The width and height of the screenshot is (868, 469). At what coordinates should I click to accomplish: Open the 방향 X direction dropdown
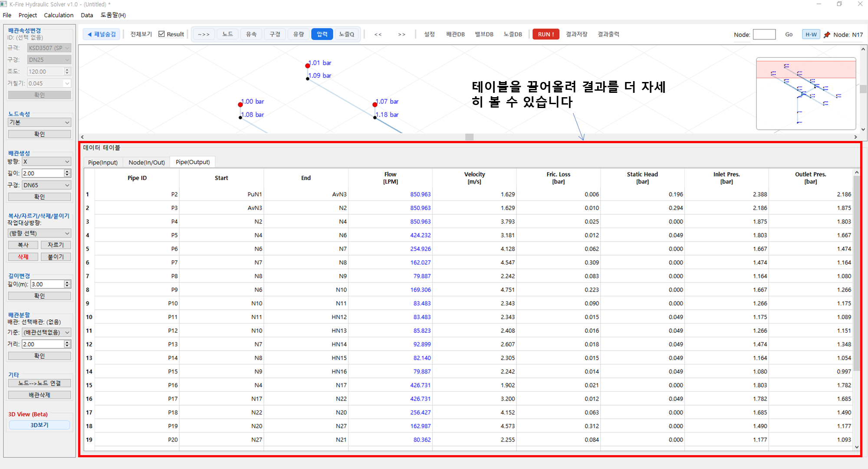pos(46,161)
